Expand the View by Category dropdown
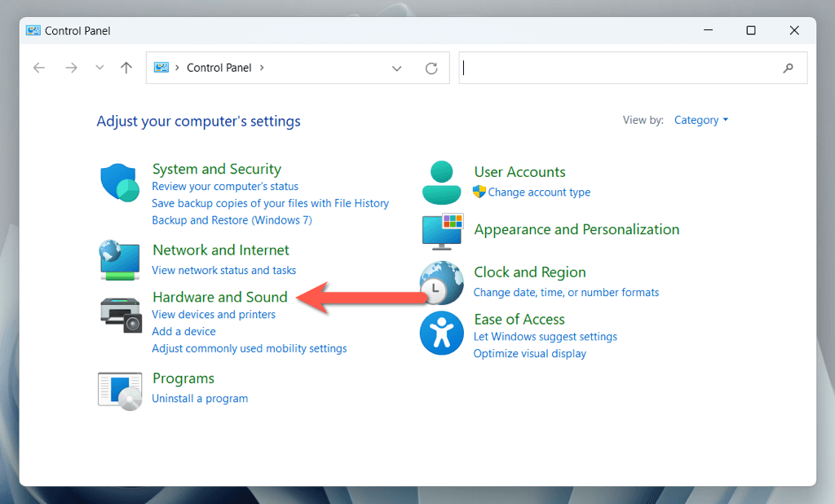Viewport: 835px width, 504px height. click(700, 120)
